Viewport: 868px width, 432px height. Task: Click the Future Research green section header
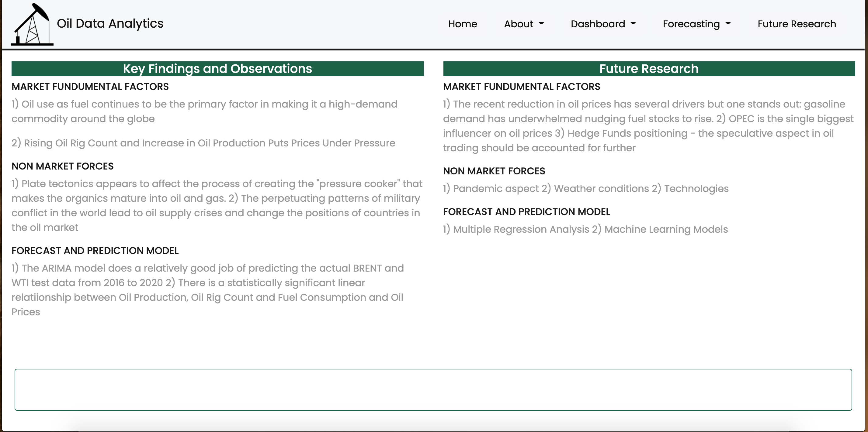tap(649, 69)
